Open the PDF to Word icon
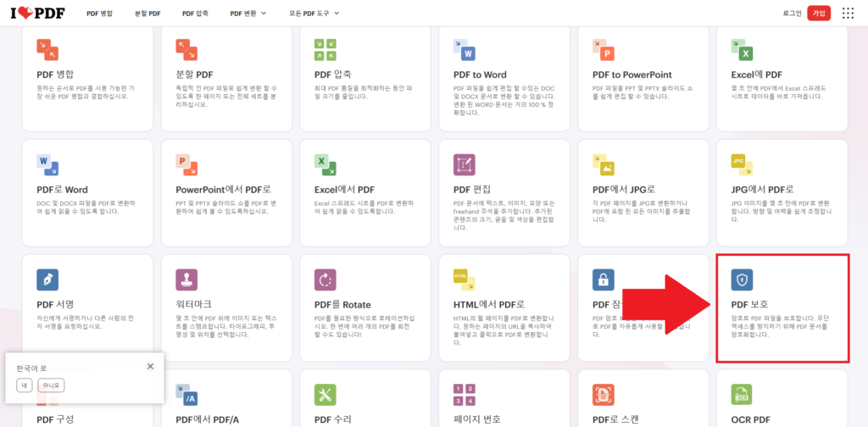Viewport: 868px width, 427px height. [x=464, y=50]
